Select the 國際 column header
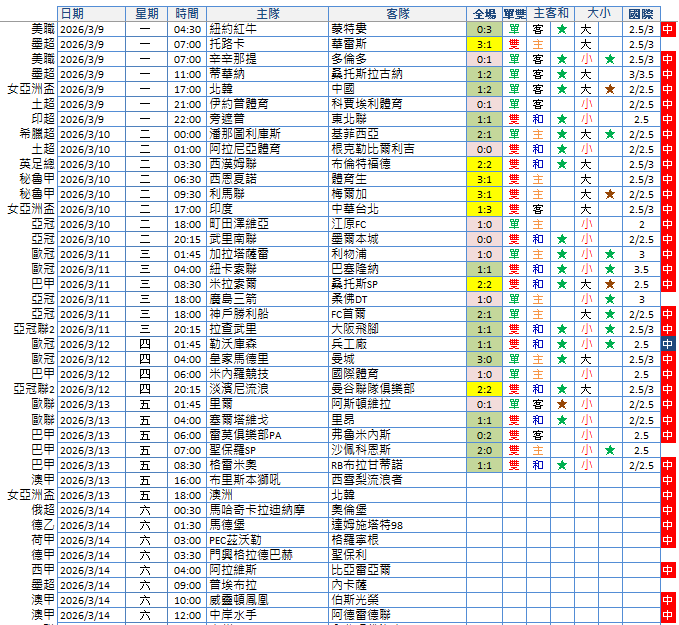 tap(641, 14)
